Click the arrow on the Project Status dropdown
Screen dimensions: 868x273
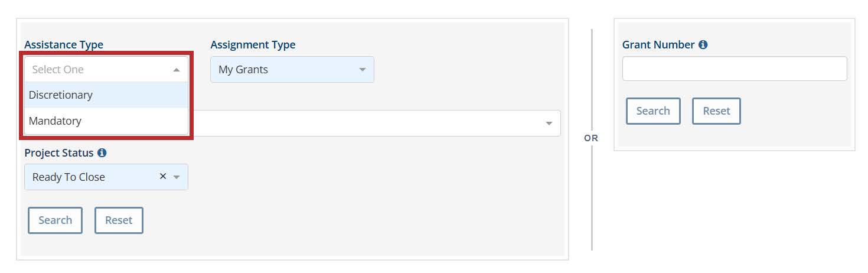coord(177,177)
